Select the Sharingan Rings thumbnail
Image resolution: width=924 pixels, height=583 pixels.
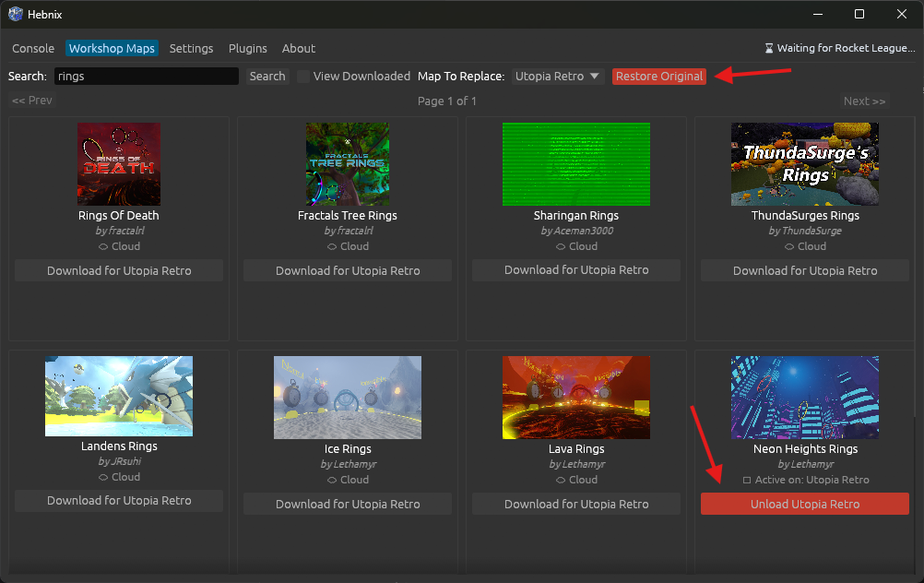pos(576,164)
